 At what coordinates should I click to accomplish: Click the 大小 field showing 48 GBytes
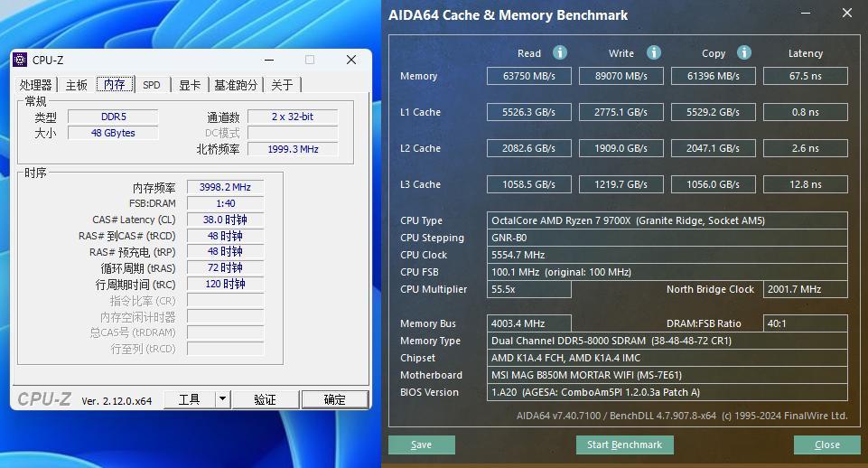(x=113, y=133)
